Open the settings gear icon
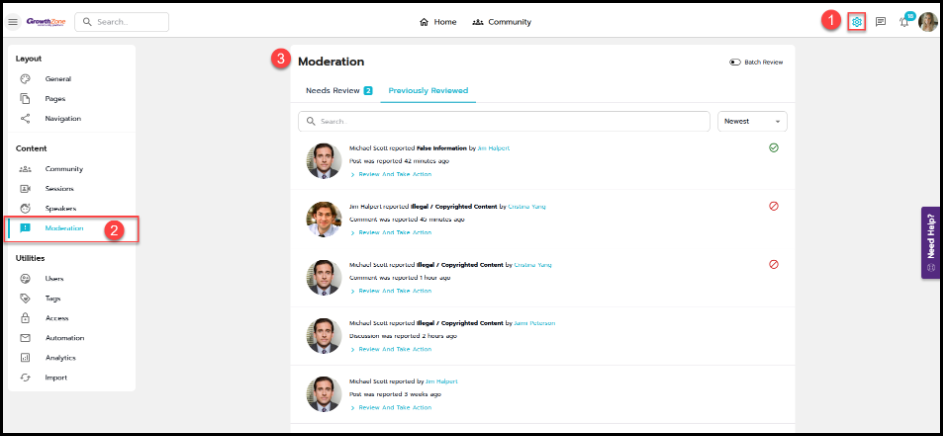The width and height of the screenshot is (943, 436). click(x=856, y=22)
